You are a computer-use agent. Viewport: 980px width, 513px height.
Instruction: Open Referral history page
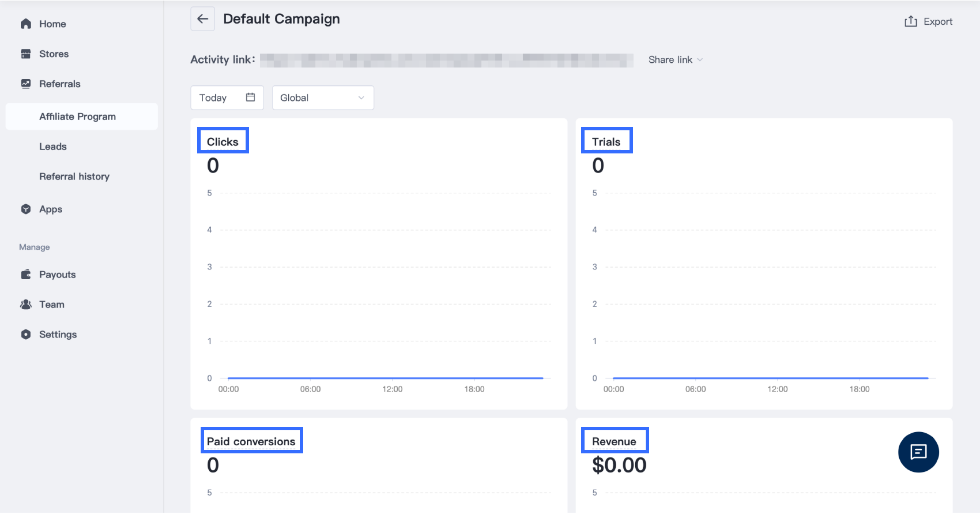pos(75,177)
